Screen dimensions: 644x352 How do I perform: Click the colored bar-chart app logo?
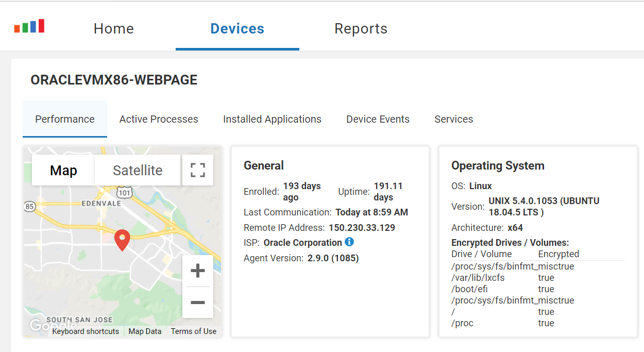[x=29, y=26]
